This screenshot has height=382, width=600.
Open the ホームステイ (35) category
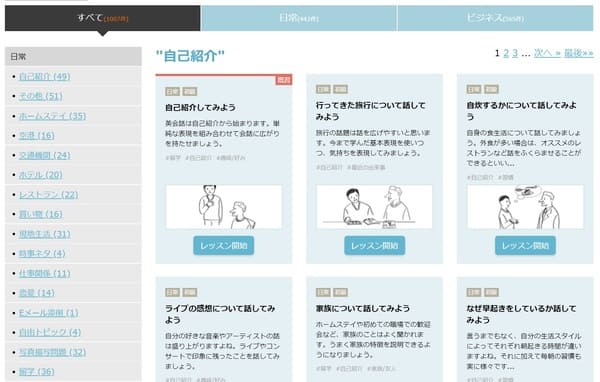pos(52,116)
